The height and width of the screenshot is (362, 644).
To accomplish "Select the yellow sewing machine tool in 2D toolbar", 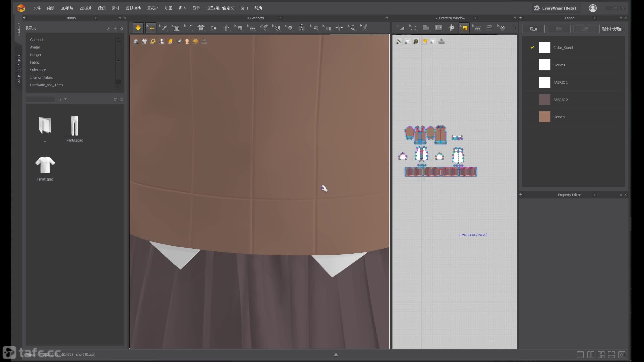I will pos(464,28).
